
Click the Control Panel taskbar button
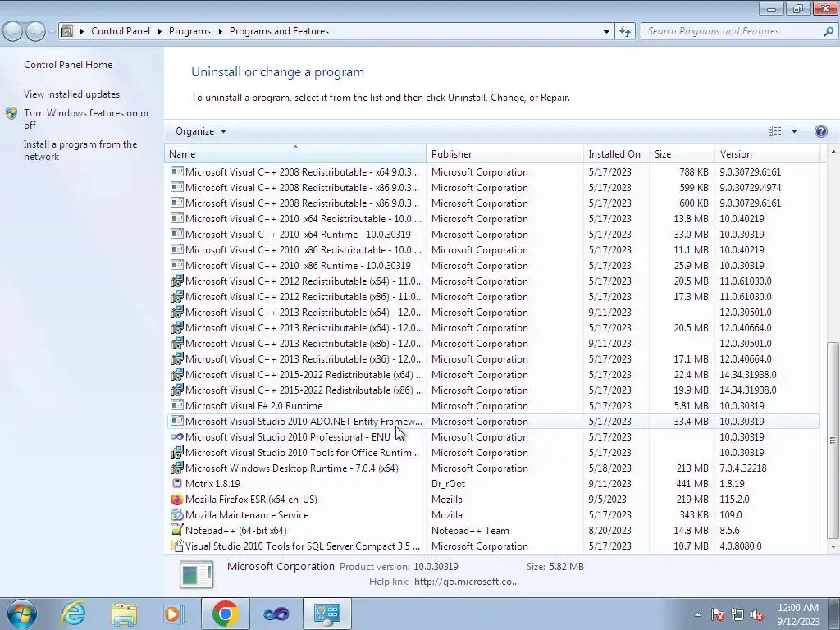point(326,614)
